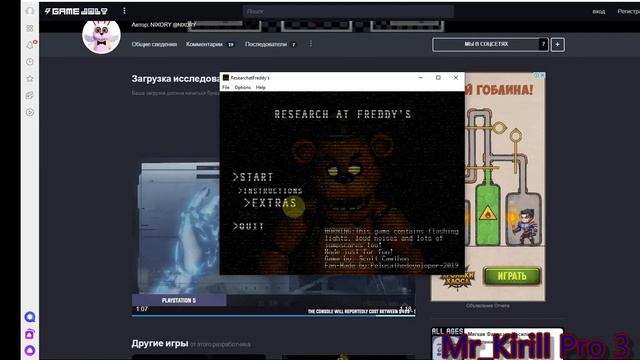Open the File menu in the game window
Image resolution: width=640 pixels, height=360 pixels.
pos(226,87)
